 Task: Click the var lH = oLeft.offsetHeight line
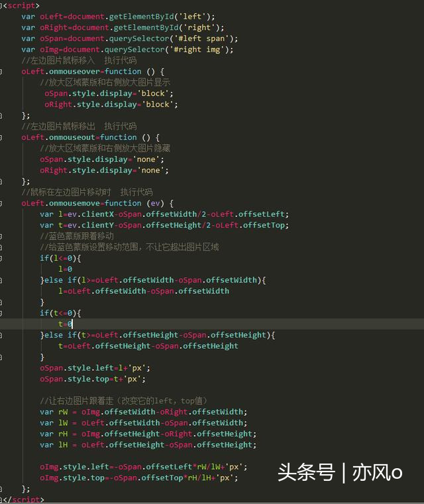click(148, 445)
